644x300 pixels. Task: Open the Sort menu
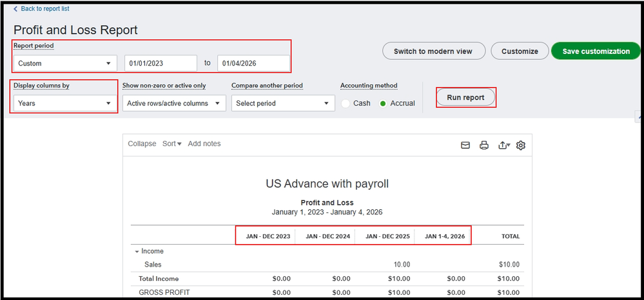tap(171, 144)
